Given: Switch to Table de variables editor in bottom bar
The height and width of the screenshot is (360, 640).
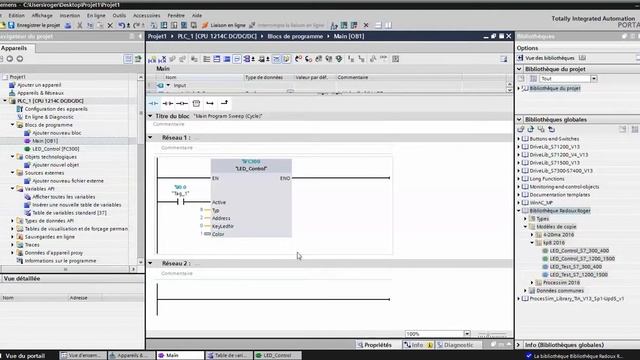Looking at the screenshot, I should tap(229, 356).
